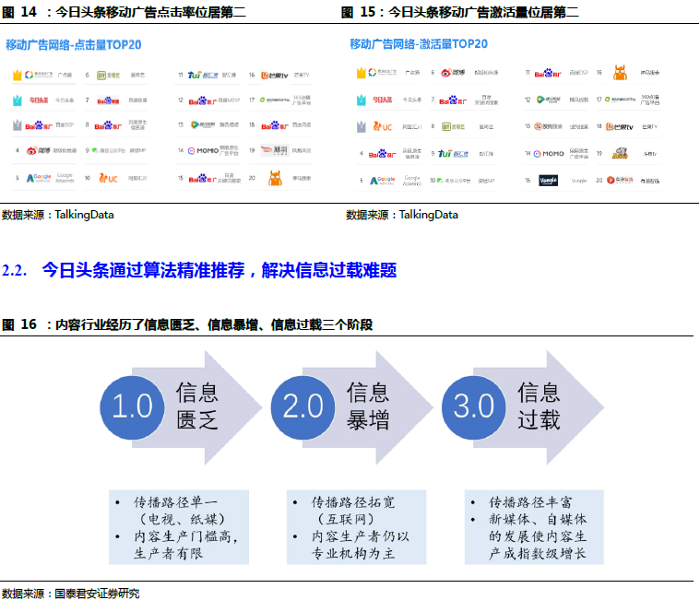Click the UC logo at rank 10 in click-volume chart
Screen dimensions: 700x600
(x=108, y=178)
